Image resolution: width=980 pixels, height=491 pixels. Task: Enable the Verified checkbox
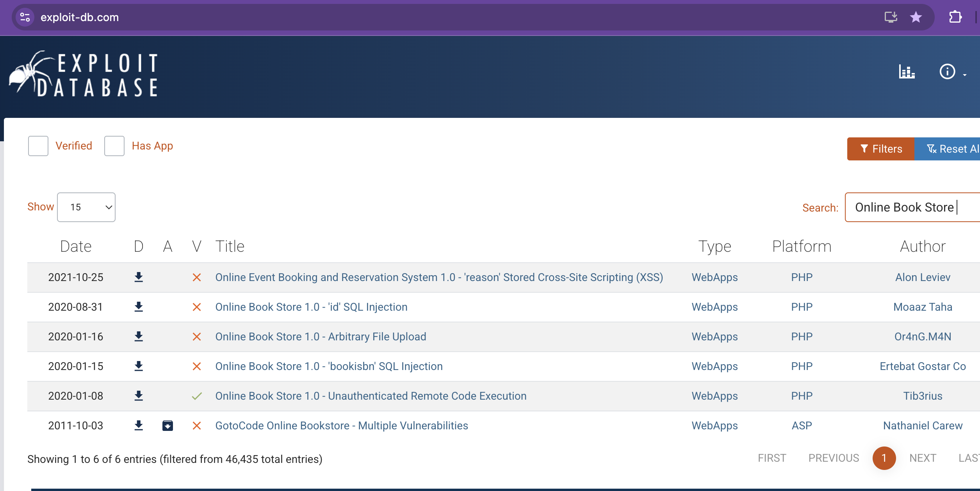click(38, 146)
